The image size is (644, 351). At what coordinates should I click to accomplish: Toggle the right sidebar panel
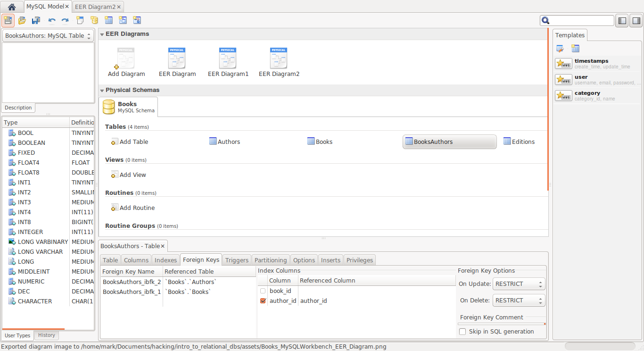636,21
